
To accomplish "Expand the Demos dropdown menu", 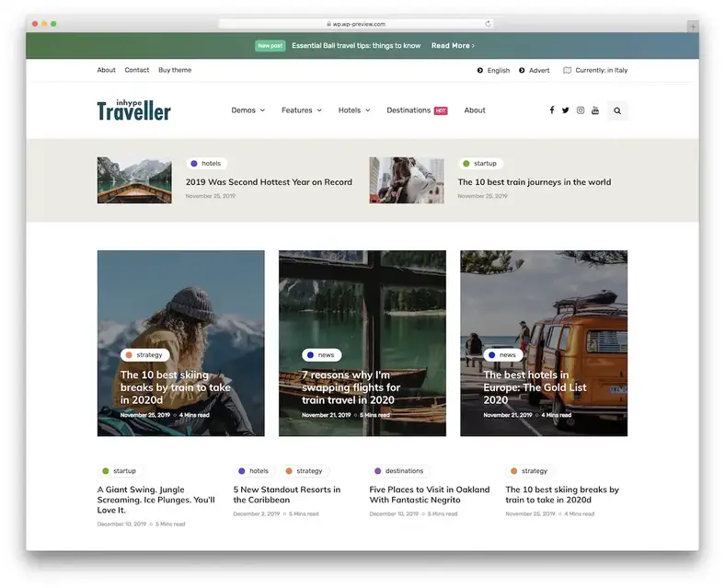I will click(x=247, y=110).
